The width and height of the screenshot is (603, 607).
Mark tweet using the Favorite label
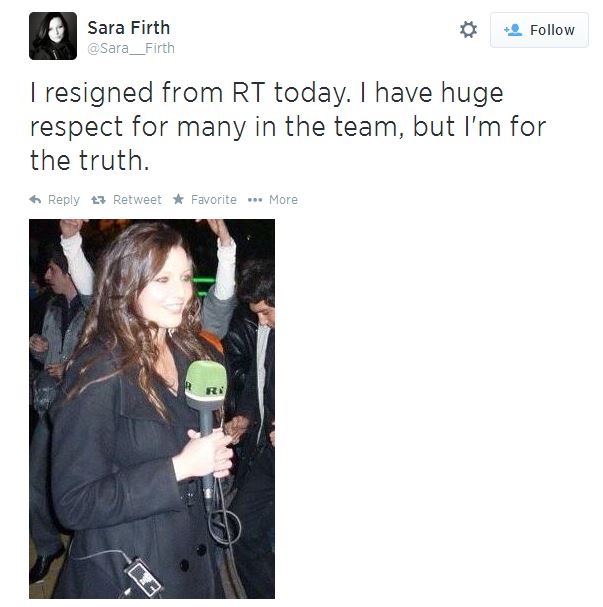pyautogui.click(x=214, y=200)
